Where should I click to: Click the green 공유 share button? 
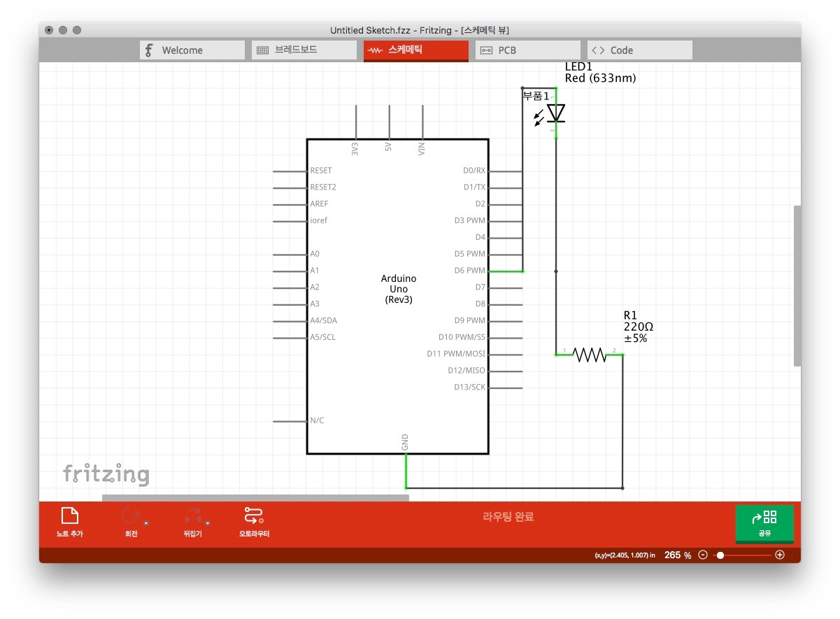(764, 523)
